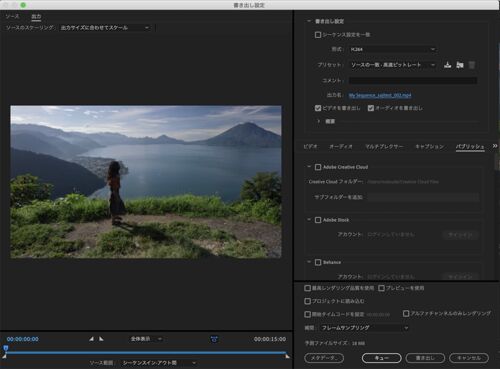This screenshot has width=500, height=369.
Task: Click the output file name link
Action: point(380,95)
